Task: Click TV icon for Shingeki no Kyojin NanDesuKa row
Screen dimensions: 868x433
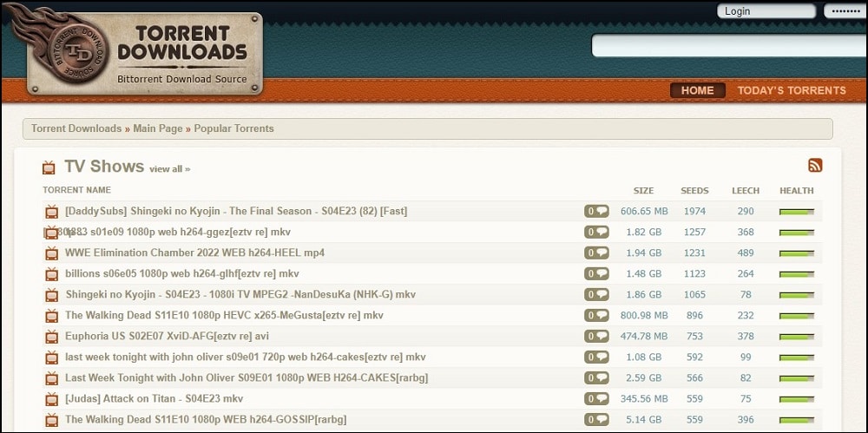Action: 51,294
